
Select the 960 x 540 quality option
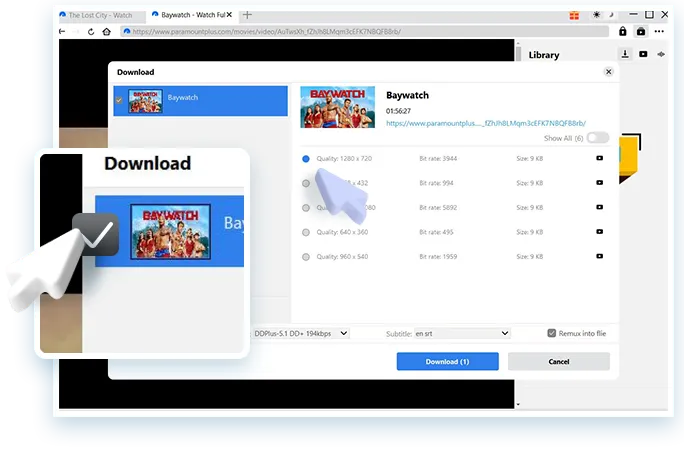tap(306, 257)
